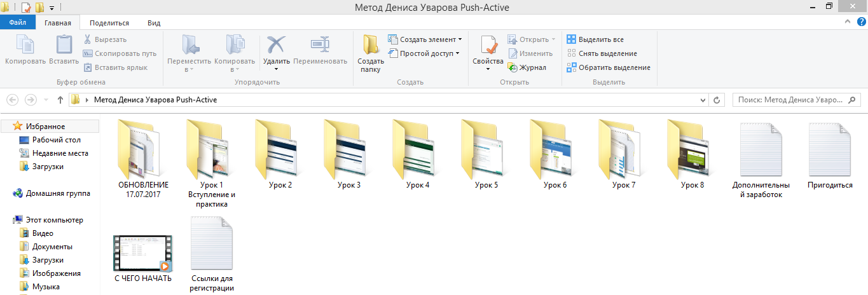Click Copy path (Скопировать путь)

[120, 53]
